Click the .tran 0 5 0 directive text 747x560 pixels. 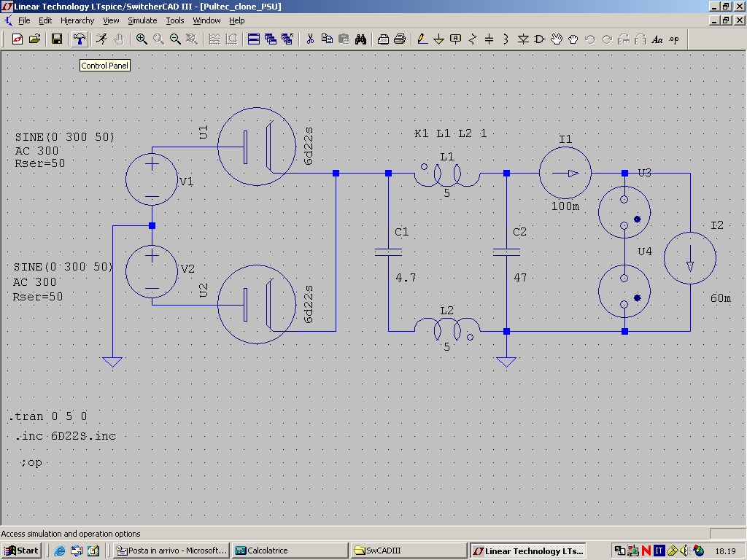pos(48,416)
